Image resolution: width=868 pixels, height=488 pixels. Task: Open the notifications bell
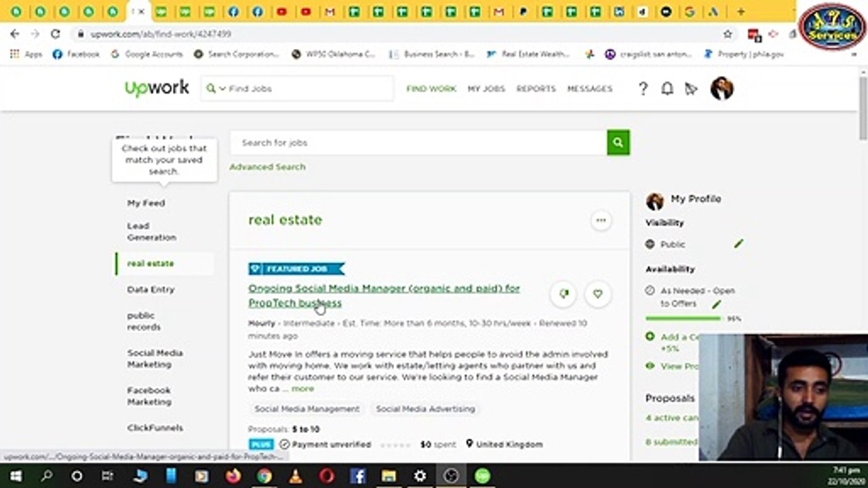(667, 88)
